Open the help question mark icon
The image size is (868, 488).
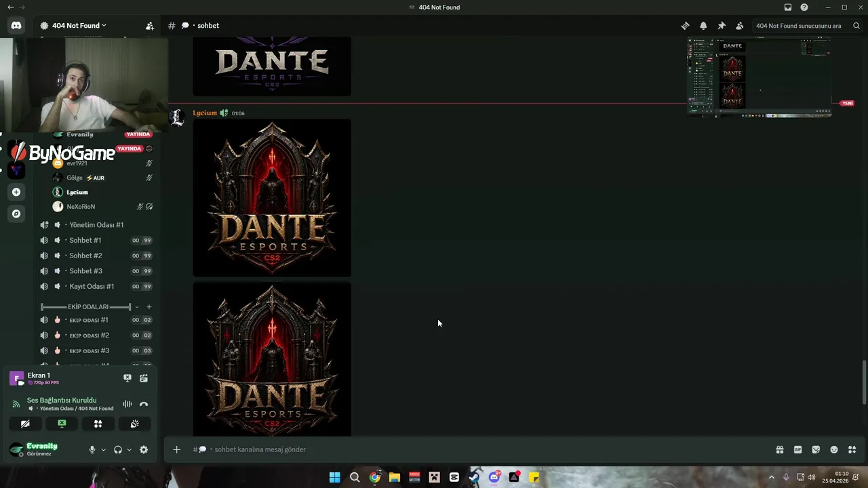804,7
